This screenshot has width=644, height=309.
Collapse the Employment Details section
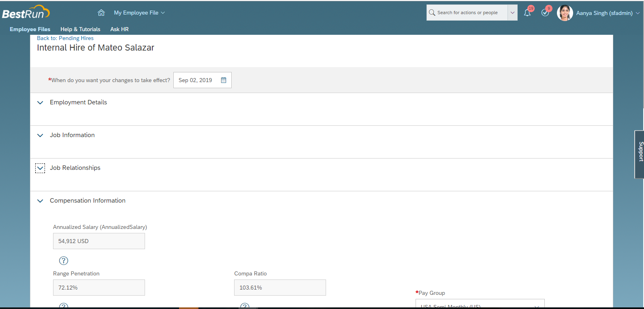coord(40,103)
